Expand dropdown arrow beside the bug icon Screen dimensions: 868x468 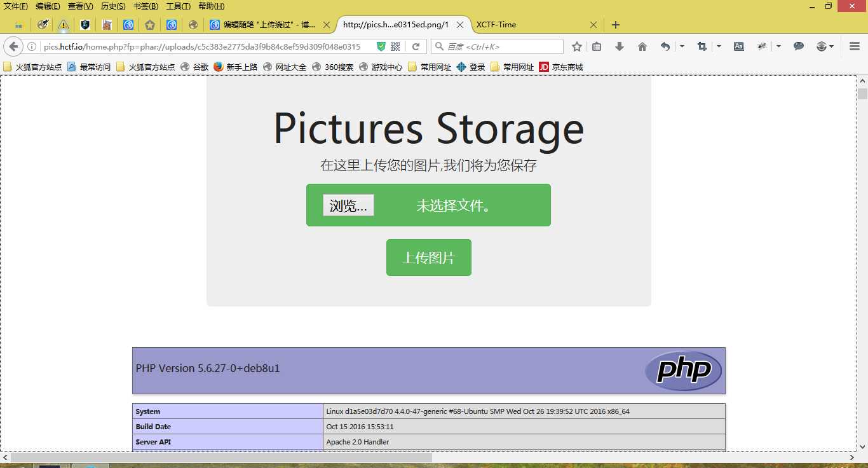tap(778, 46)
